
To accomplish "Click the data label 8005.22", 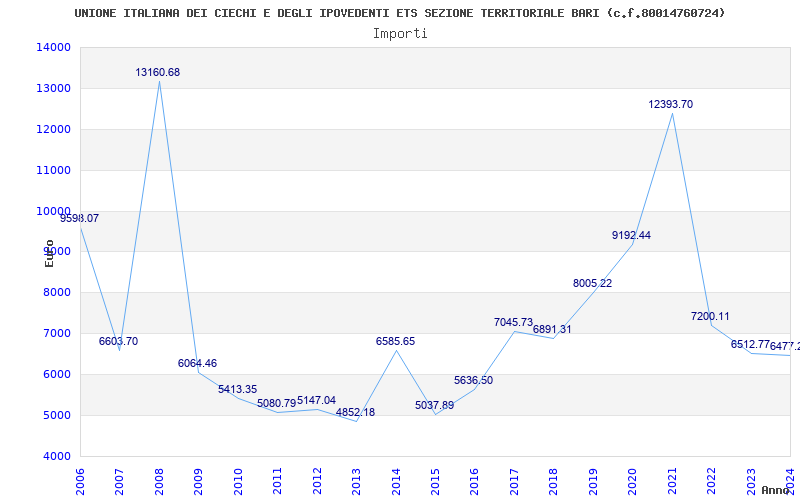I will [592, 283].
